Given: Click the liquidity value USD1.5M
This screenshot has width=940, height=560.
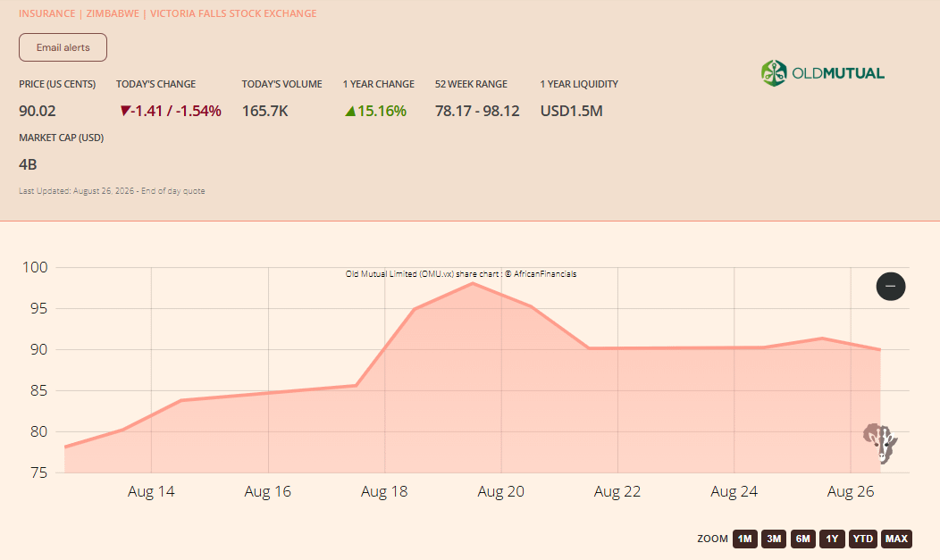Looking at the screenshot, I should click(x=571, y=111).
